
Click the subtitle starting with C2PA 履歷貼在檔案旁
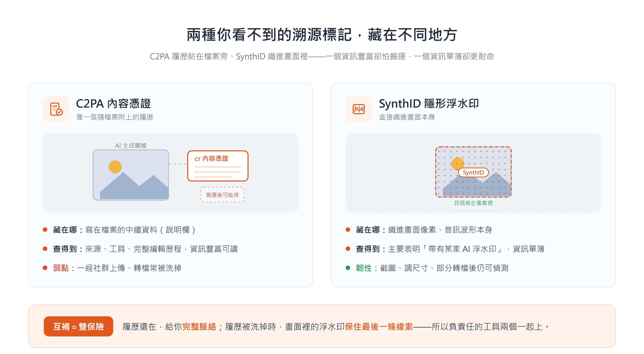[x=322, y=56]
